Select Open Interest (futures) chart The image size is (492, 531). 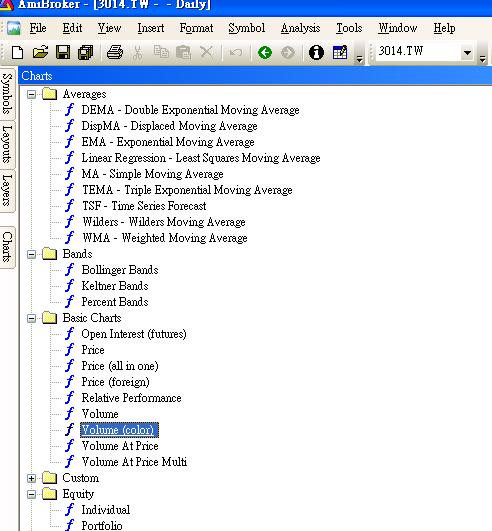(134, 334)
